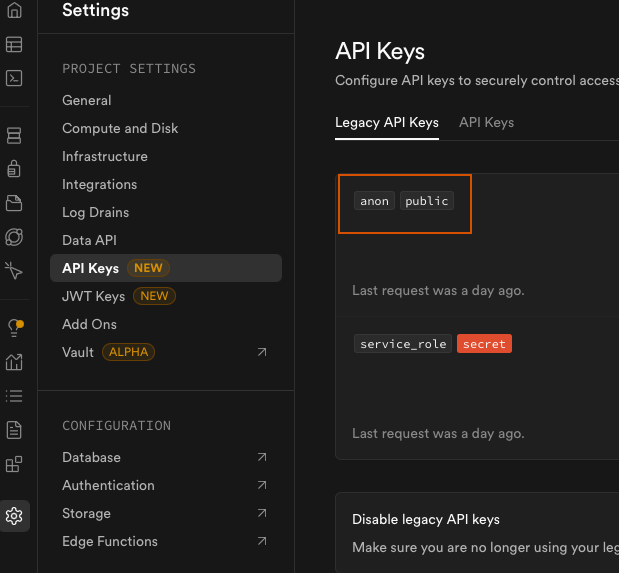Open Advisors via the lightbulb icon
The width and height of the screenshot is (619, 573).
coord(14,328)
